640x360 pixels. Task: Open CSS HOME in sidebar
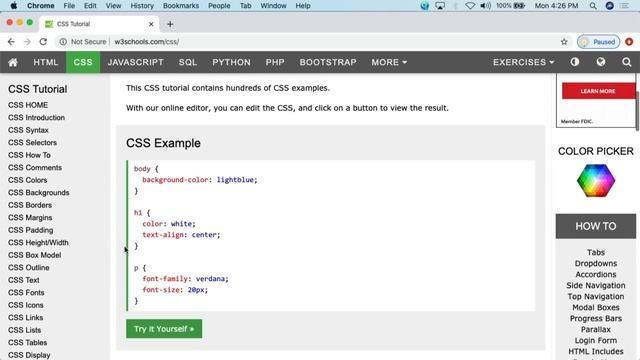click(x=28, y=105)
